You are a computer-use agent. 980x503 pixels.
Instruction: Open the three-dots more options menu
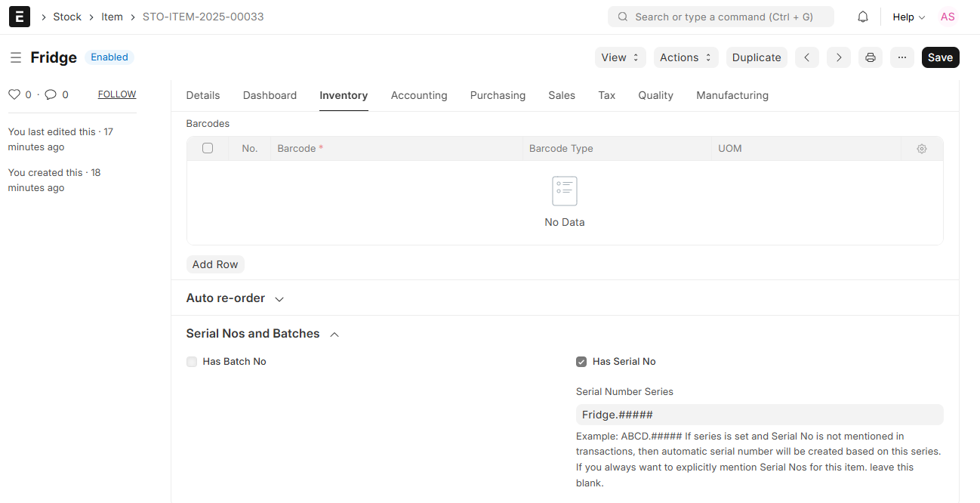[x=901, y=57]
